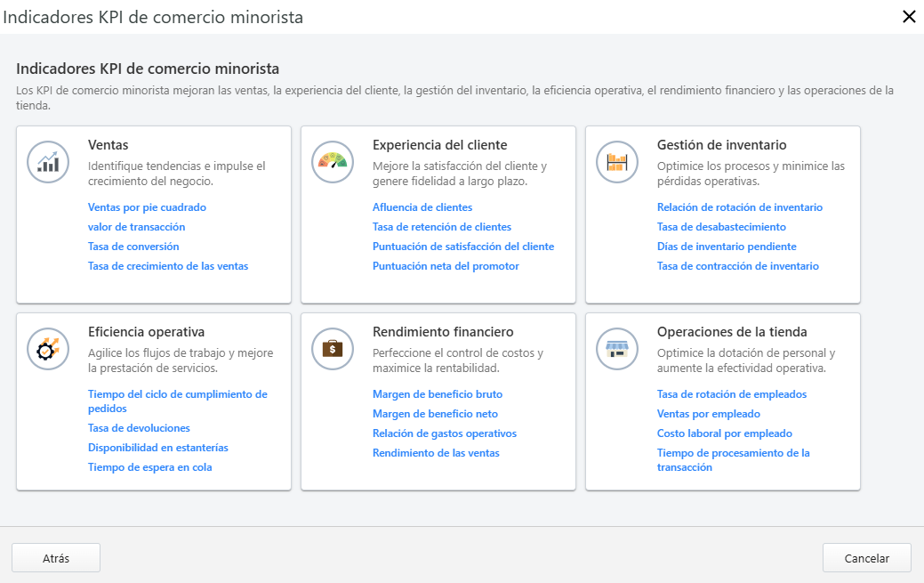
Task: Select Tasa de desabastecimiento
Action: 720,226
